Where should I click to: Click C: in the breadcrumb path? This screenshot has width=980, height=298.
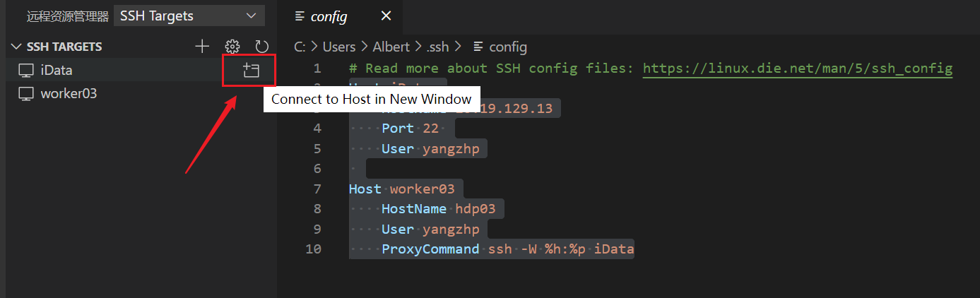coord(300,47)
